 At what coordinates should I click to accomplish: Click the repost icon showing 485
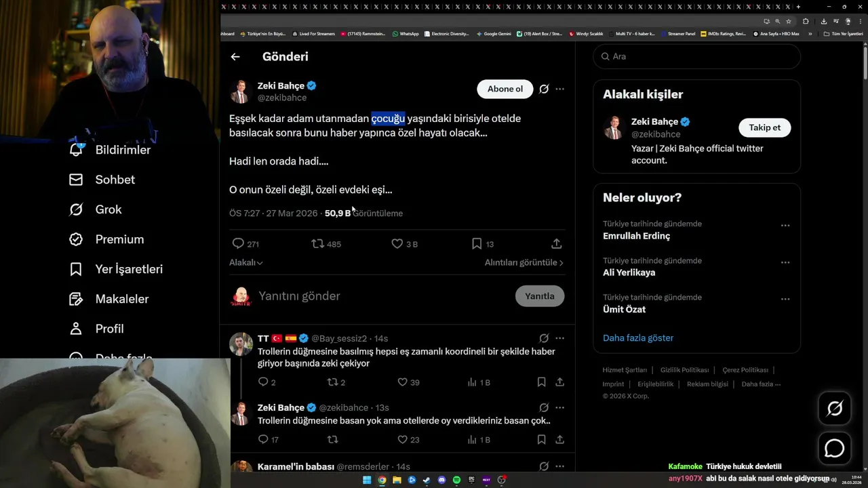317,243
